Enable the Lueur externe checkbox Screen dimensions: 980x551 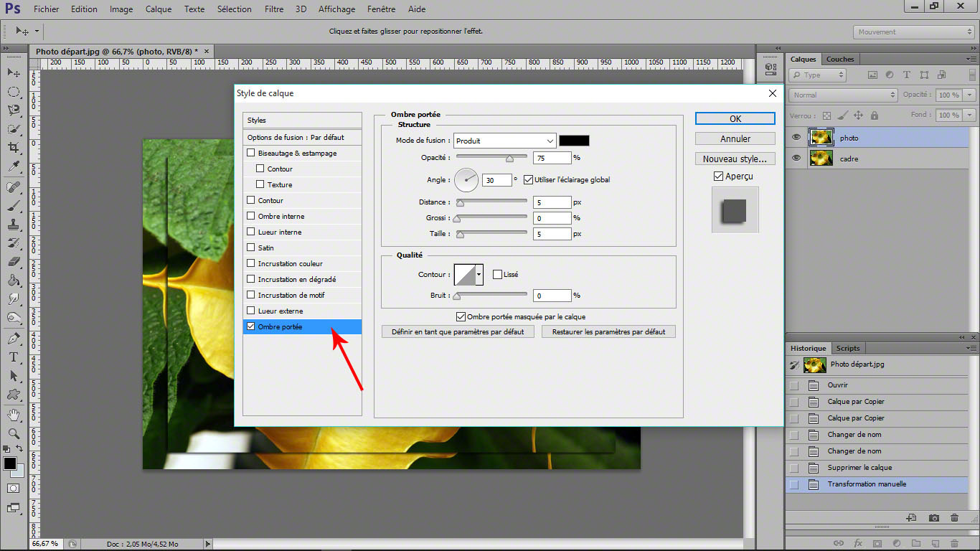250,311
